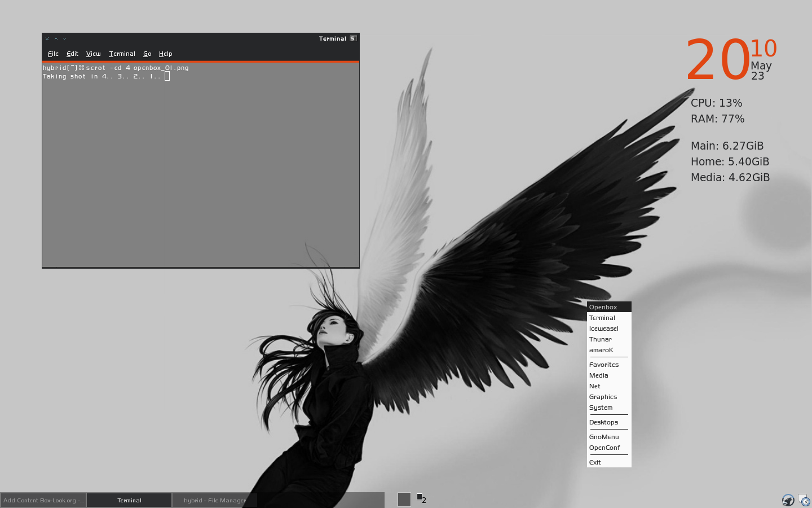Click the down-arrow button in the Terminal title bar
This screenshot has width=812, height=508.
click(64, 39)
